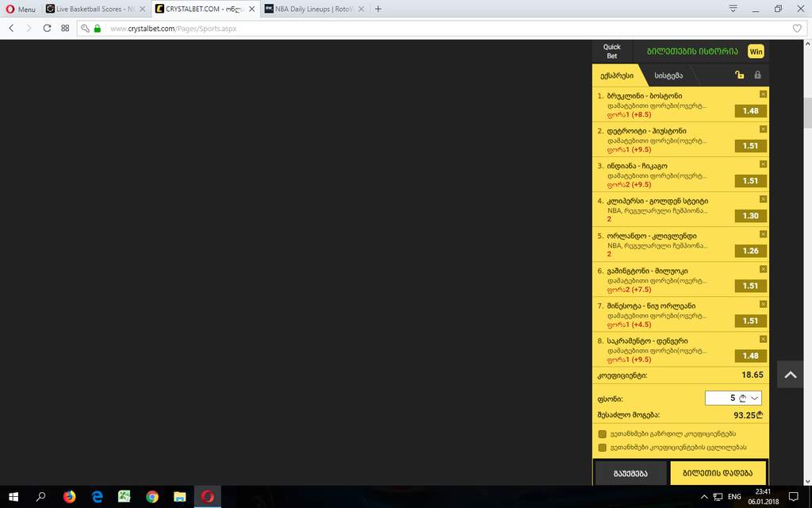Click the 1.51 odds on row 6
Viewport: 812px width, 508px height.
[x=750, y=286]
